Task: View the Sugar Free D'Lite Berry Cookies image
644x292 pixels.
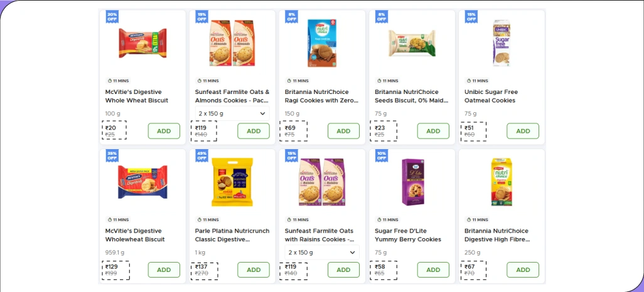Action: click(412, 182)
